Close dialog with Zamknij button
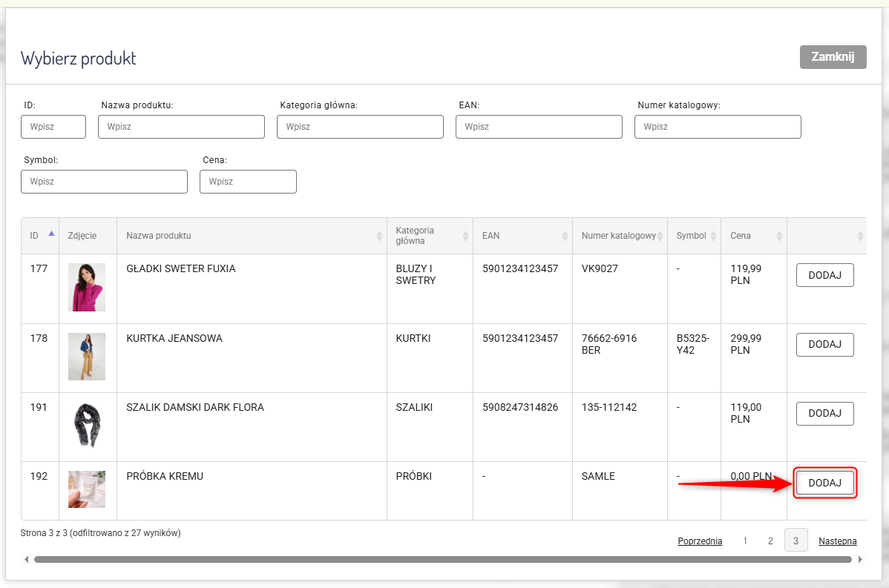The image size is (889, 588). 833,57
